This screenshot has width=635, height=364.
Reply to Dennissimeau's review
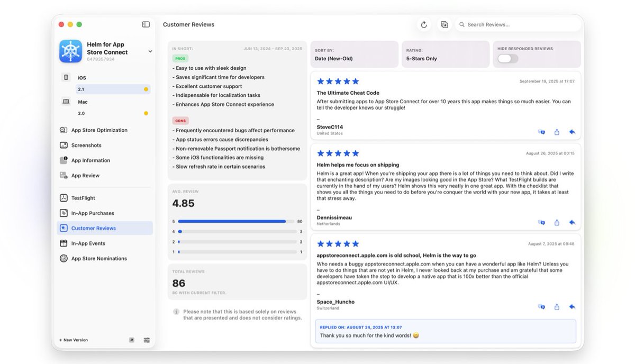(572, 222)
